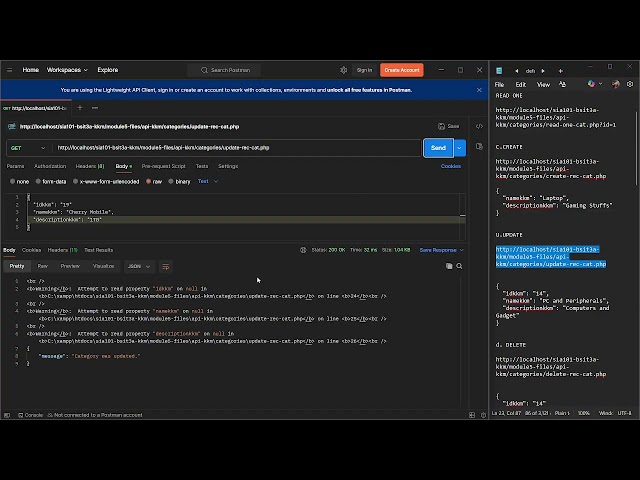
Task: Choose the binary body radio option
Action: point(171,181)
